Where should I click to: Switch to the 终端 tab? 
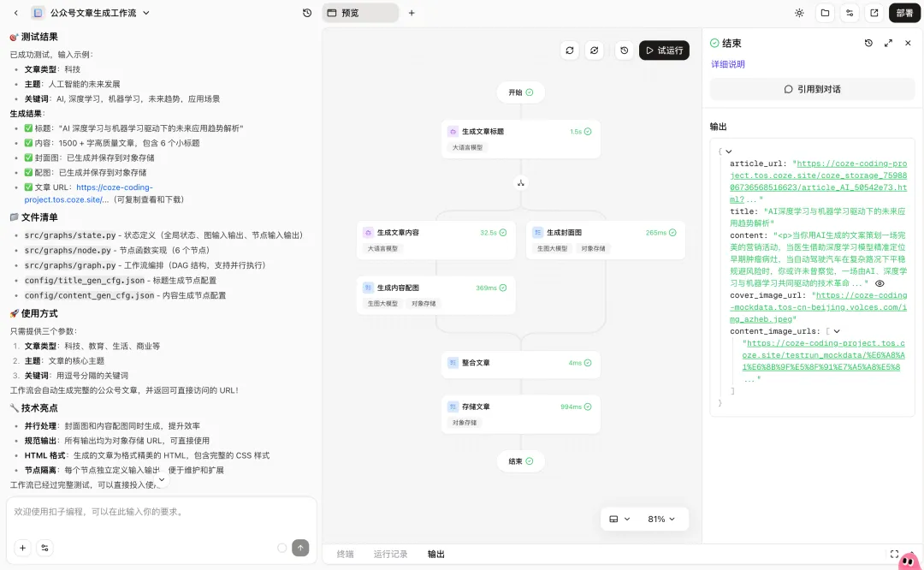pos(346,554)
